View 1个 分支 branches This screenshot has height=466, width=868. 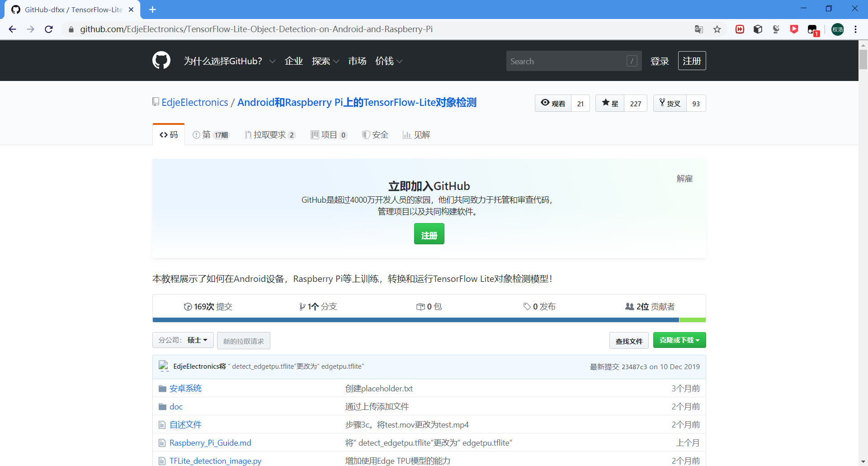318,307
